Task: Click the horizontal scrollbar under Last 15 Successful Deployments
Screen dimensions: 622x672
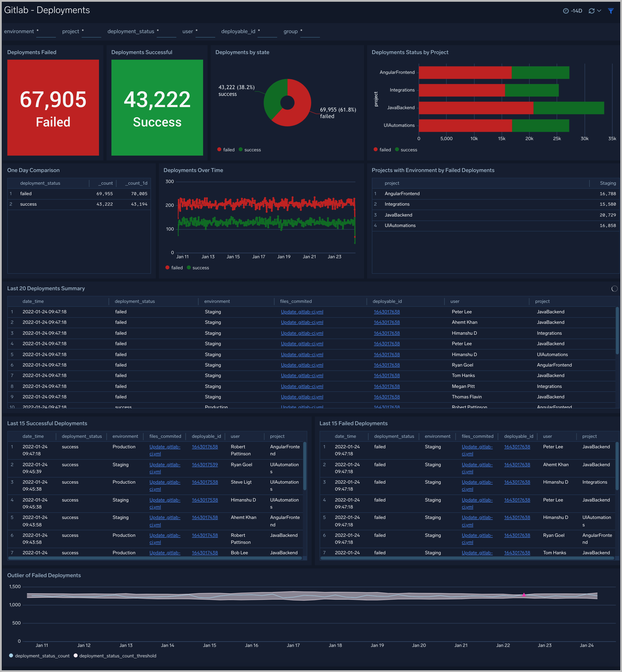Action: [155, 558]
